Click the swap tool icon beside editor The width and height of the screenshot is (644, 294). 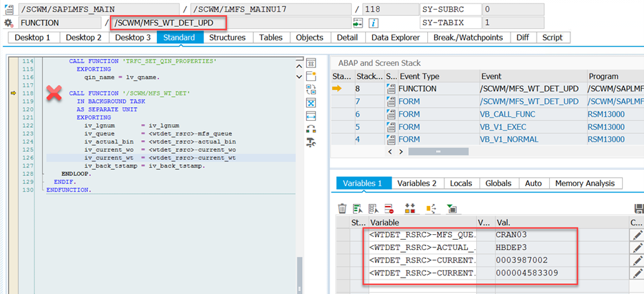tap(311, 89)
